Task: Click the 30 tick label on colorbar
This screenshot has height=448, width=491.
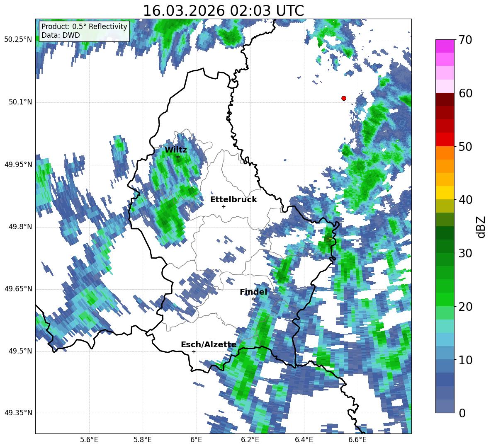Action: point(465,253)
